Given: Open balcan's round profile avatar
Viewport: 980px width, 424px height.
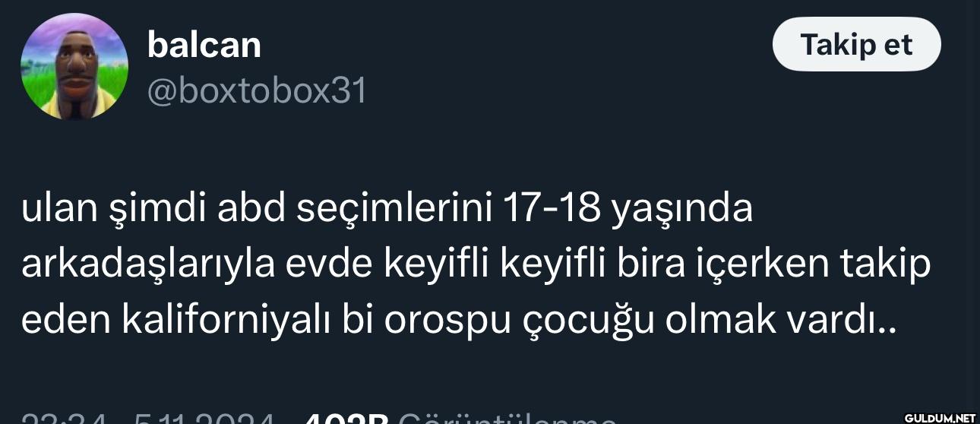Looking at the screenshot, I should pyautogui.click(x=74, y=67).
